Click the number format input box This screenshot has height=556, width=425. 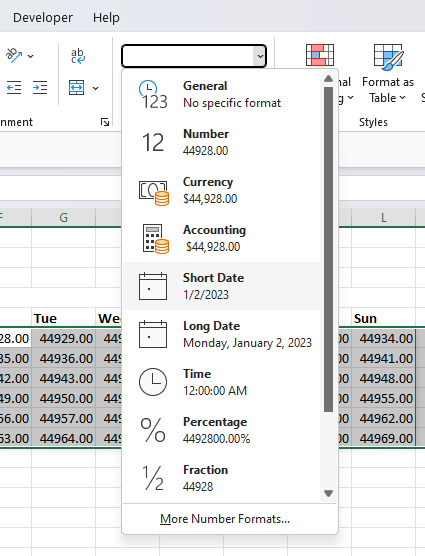click(x=188, y=56)
